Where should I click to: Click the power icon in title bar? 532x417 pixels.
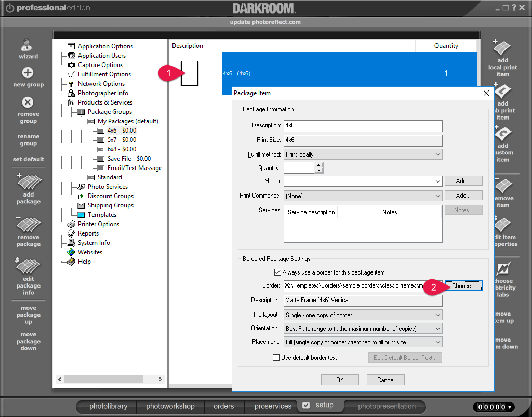(x=9, y=8)
